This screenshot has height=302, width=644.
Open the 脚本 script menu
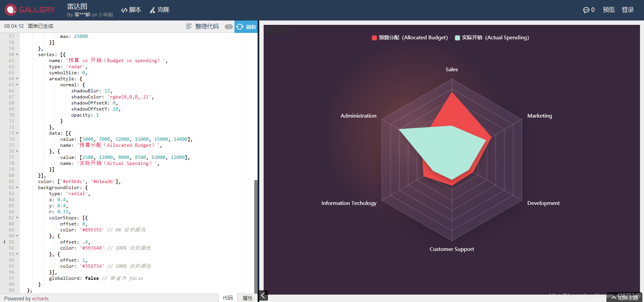tap(131, 10)
